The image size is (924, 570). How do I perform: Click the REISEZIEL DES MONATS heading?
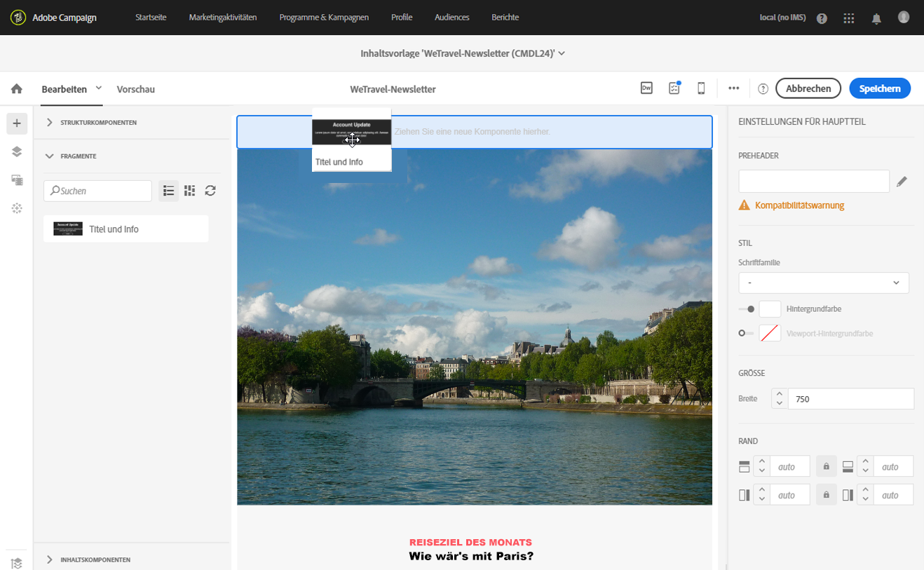[x=470, y=543]
